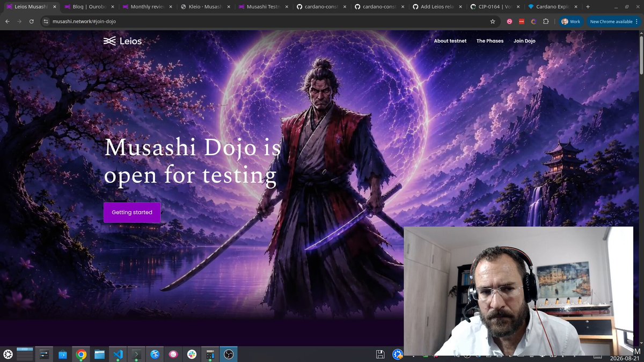Switch to Visual Studio Code in taskbar
The width and height of the screenshot is (644, 362).
[x=118, y=354]
